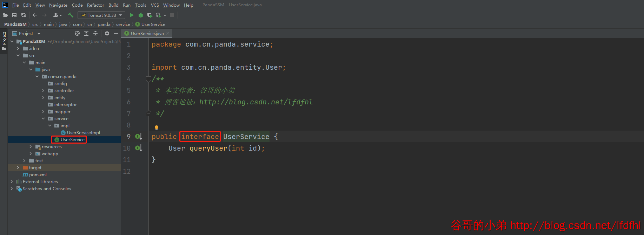
Task: Select the test folder
Action: coord(36,160)
